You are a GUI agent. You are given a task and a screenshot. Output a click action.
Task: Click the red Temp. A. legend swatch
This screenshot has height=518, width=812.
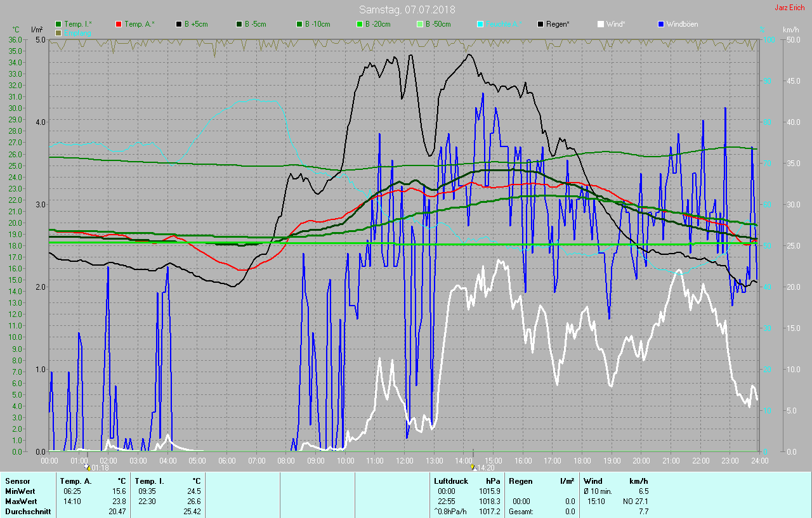[119, 24]
